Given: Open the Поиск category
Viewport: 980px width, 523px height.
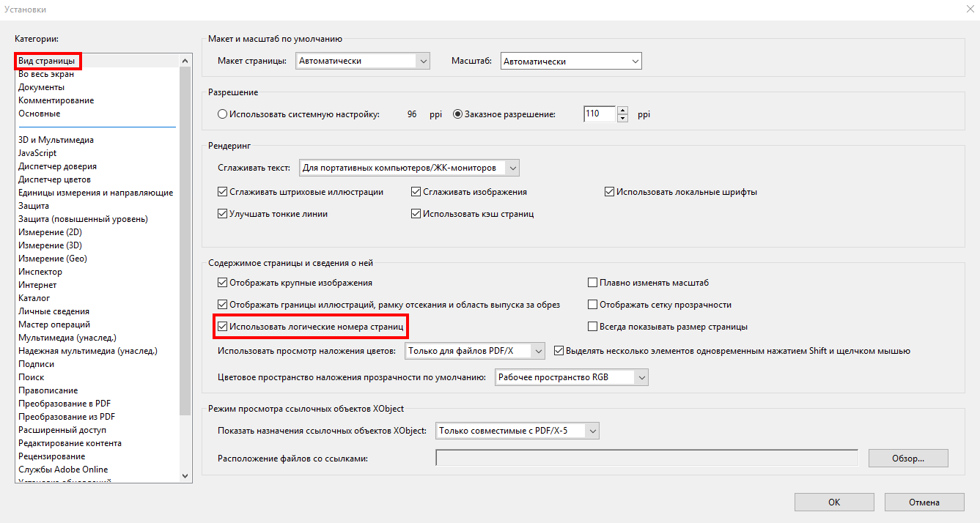Looking at the screenshot, I should [31, 377].
